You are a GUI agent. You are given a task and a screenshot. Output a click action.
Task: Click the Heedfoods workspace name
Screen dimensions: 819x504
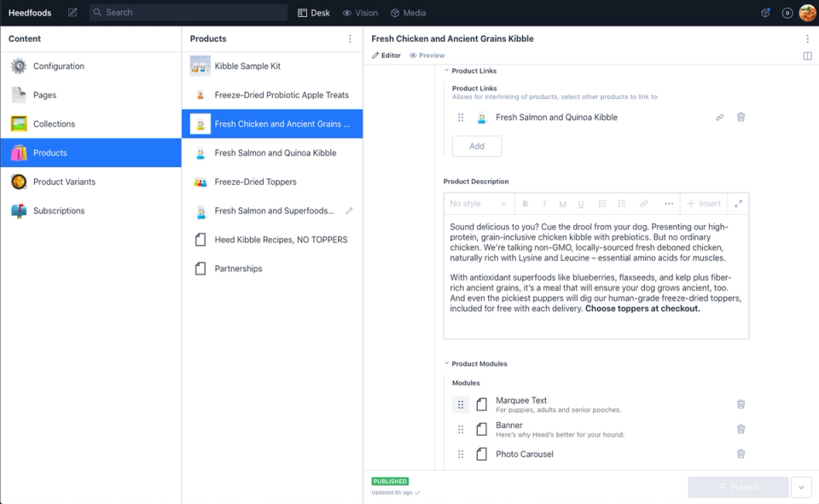(x=30, y=13)
